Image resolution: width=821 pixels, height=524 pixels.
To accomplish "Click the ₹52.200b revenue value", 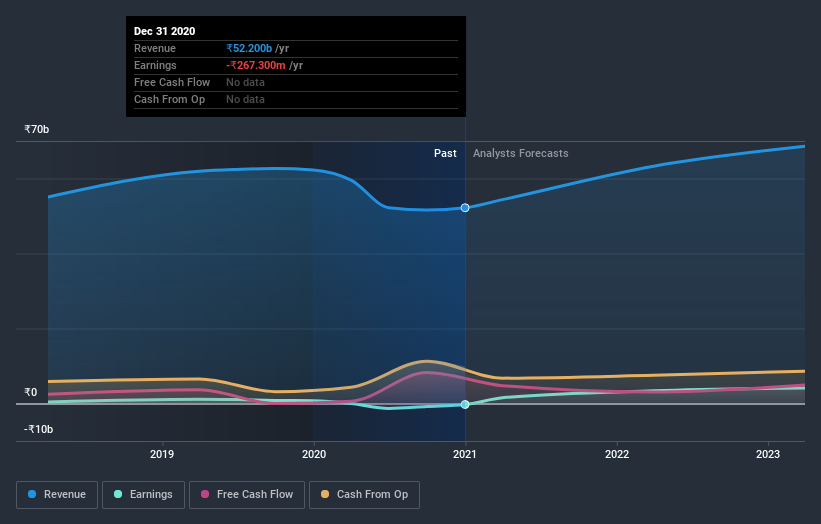I will [x=249, y=48].
